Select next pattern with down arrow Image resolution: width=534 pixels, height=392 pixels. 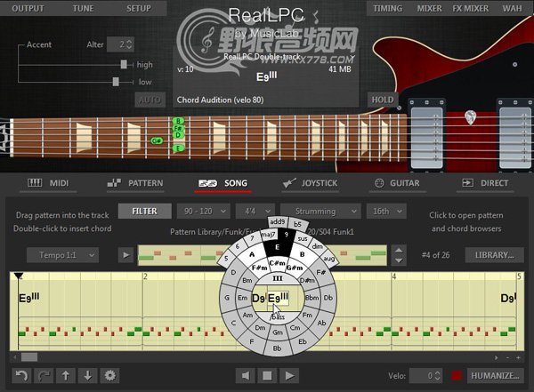coord(399,260)
